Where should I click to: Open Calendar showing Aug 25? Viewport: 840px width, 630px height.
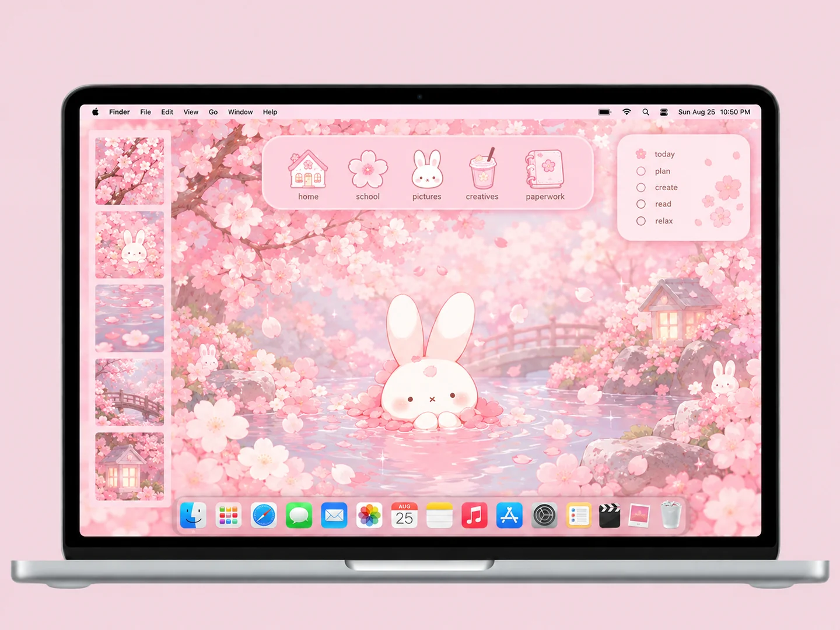pyautogui.click(x=404, y=516)
